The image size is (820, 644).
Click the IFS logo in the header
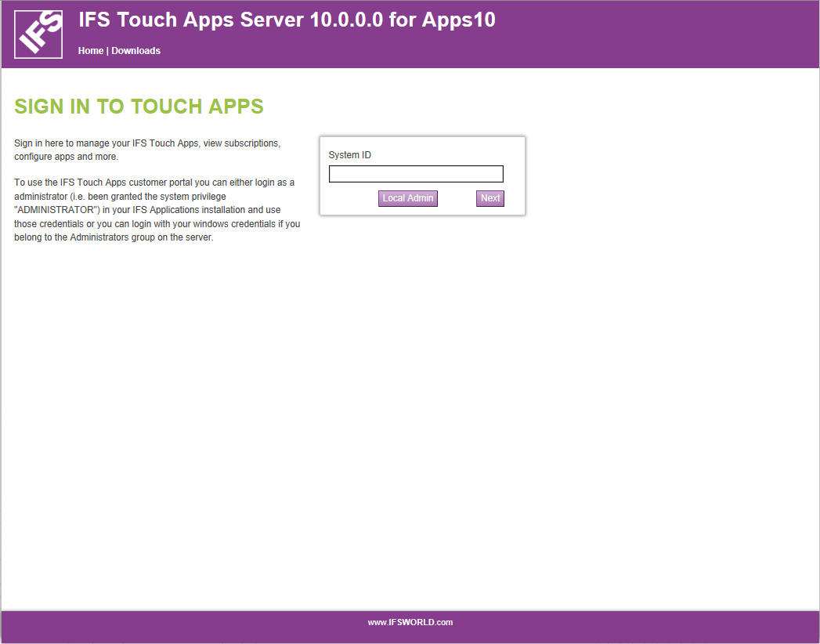(x=38, y=33)
